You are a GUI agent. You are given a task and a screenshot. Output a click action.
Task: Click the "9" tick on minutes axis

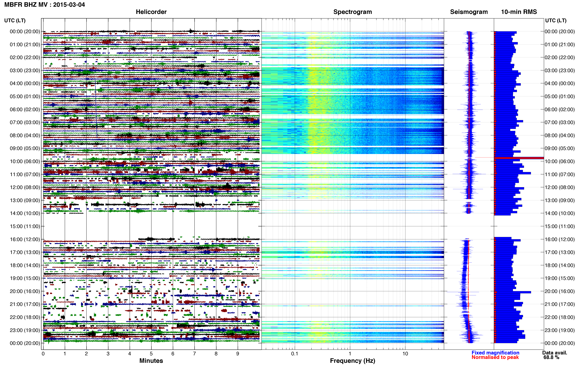(x=238, y=354)
